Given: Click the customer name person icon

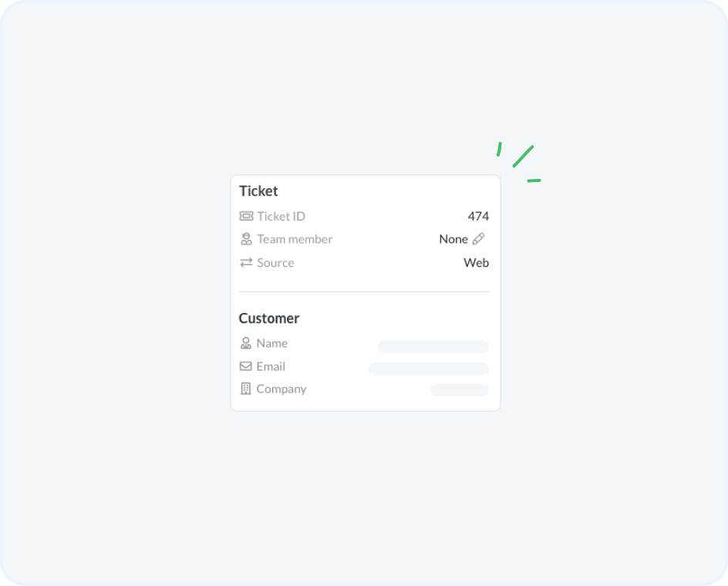Looking at the screenshot, I should (x=245, y=343).
